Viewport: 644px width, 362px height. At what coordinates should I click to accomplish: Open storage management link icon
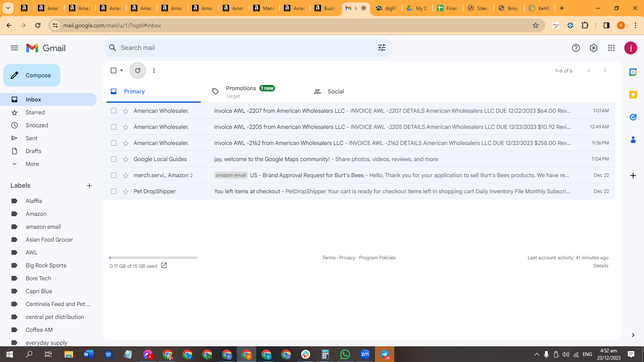[164, 265]
